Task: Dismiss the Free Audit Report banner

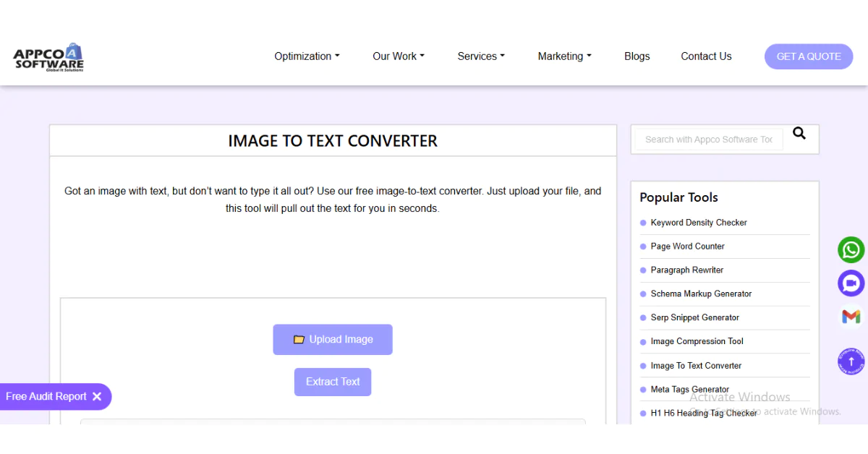Action: coord(98,396)
